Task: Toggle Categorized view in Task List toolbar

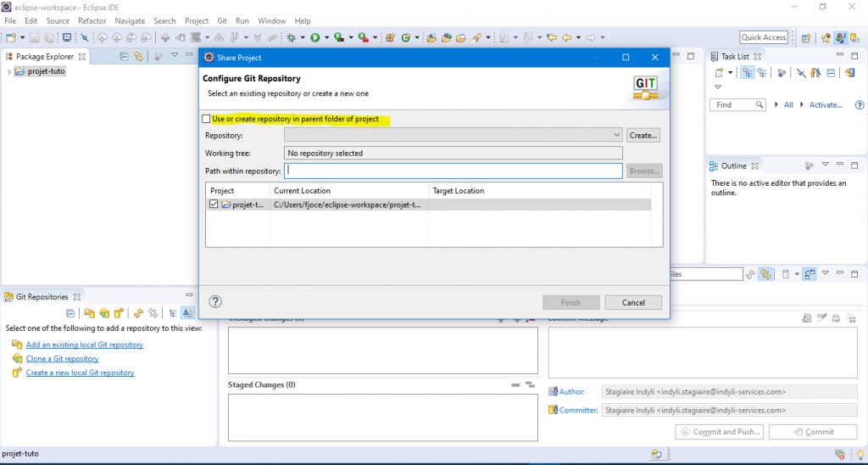Action: click(748, 73)
